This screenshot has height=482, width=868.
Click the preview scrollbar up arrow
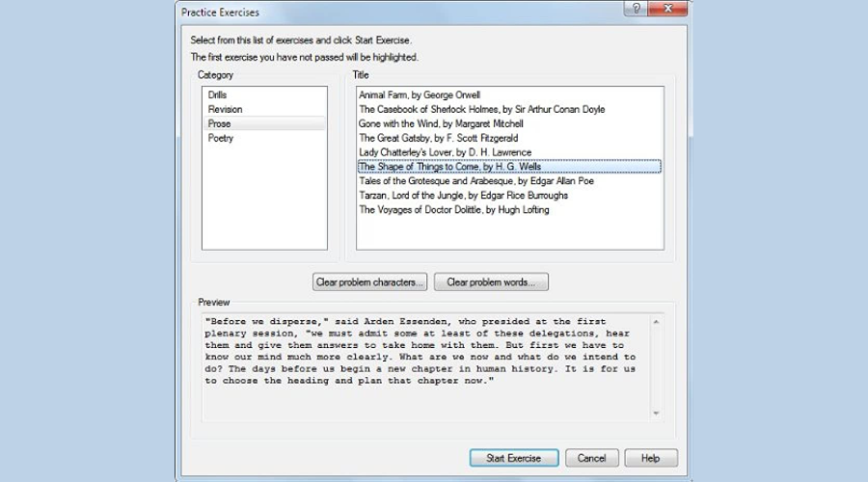coord(656,322)
